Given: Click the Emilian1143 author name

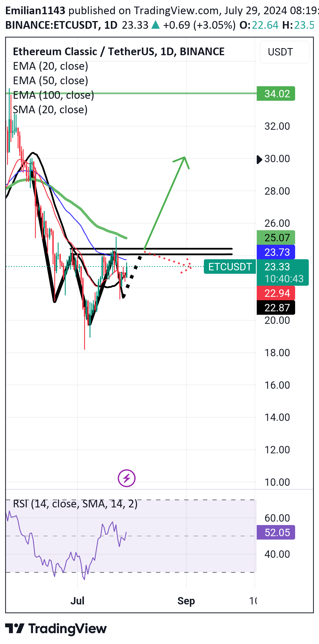Looking at the screenshot, I should pyautogui.click(x=35, y=11).
